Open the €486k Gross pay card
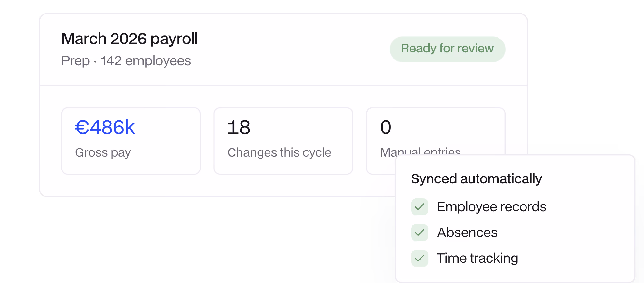The width and height of the screenshot is (644, 283). pyautogui.click(x=131, y=141)
